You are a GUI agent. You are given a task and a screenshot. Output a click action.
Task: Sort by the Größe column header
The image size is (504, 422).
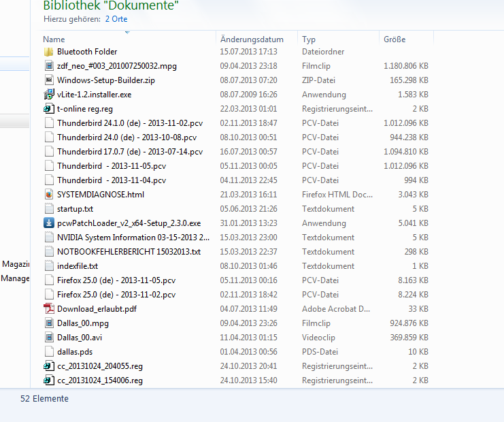click(394, 39)
